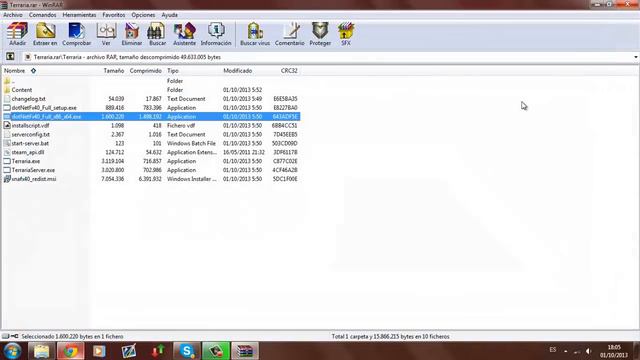Expand the address bar dropdown arrow
Viewport: 640px width, 360px height.
pos(636,57)
